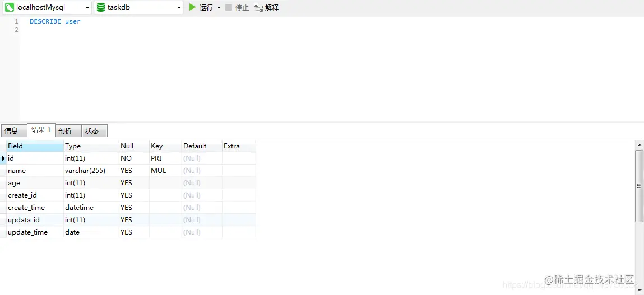Click the 'PRI' key cell
The height and width of the screenshot is (295, 644).
coord(165,158)
